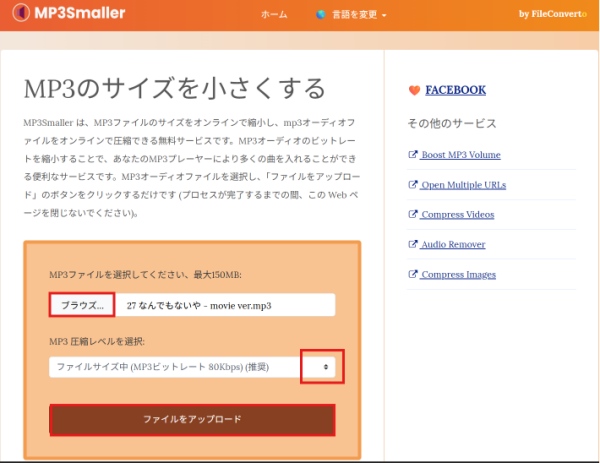This screenshot has height=463, width=600.
Task: Click external-link icon beside Compress Images
Action: pyautogui.click(x=412, y=274)
